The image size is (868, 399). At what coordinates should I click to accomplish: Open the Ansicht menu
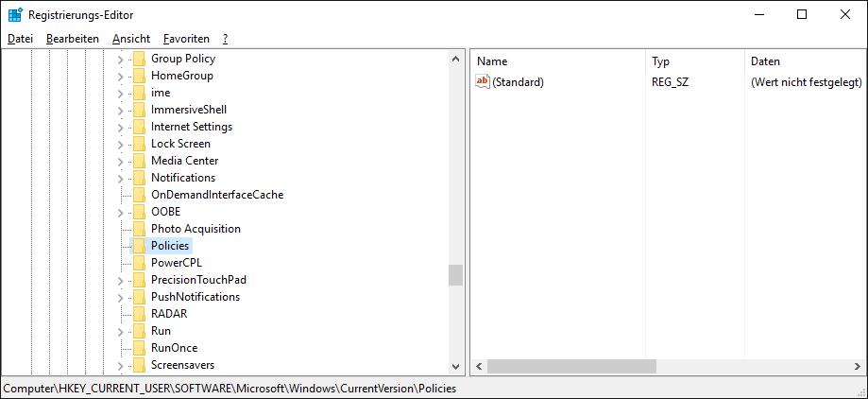(130, 39)
